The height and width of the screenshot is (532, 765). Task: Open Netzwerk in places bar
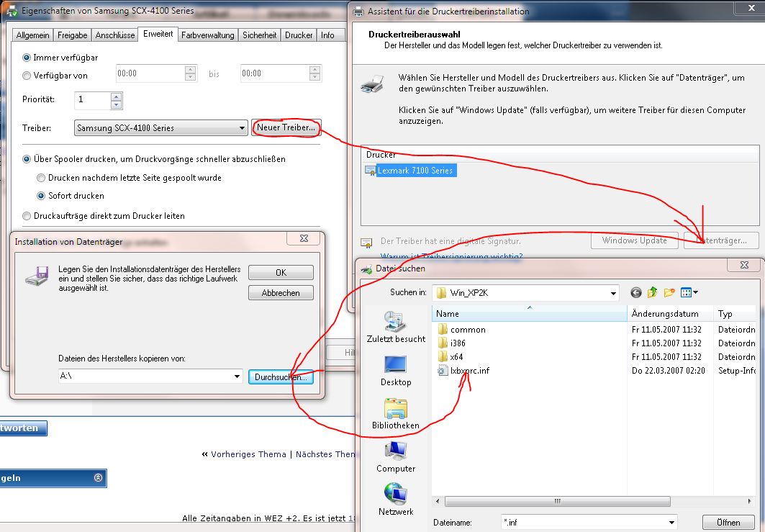(x=396, y=500)
